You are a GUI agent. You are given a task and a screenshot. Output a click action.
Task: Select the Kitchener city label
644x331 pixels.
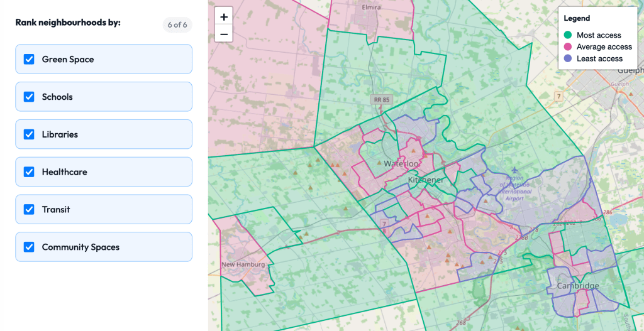tap(426, 180)
